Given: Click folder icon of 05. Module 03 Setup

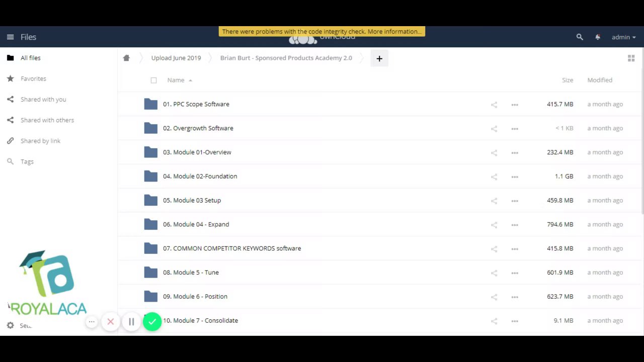Looking at the screenshot, I should click(151, 200).
